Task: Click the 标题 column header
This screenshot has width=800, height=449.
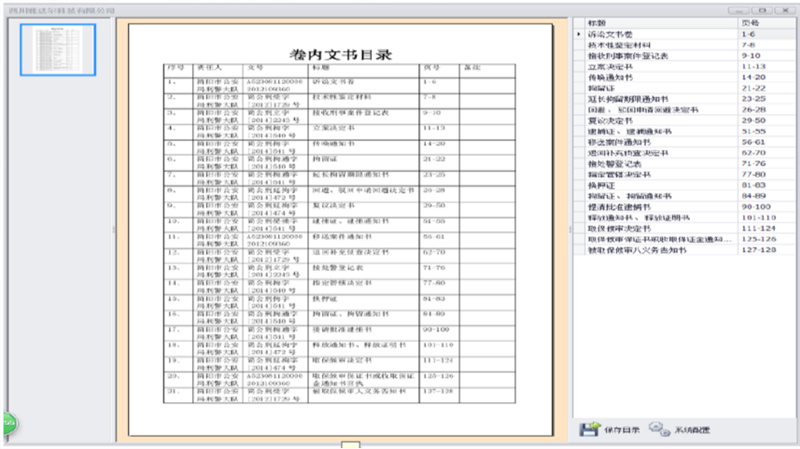Action: (x=661, y=23)
